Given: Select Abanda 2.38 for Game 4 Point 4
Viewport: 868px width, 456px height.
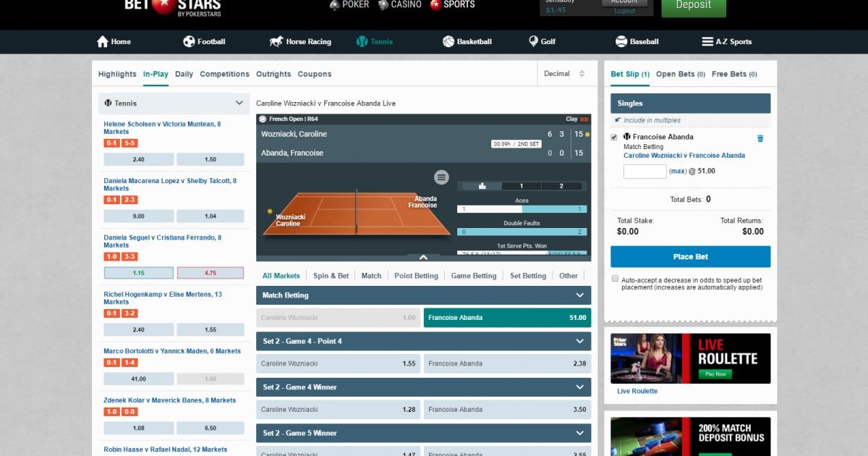Looking at the screenshot, I should [507, 363].
